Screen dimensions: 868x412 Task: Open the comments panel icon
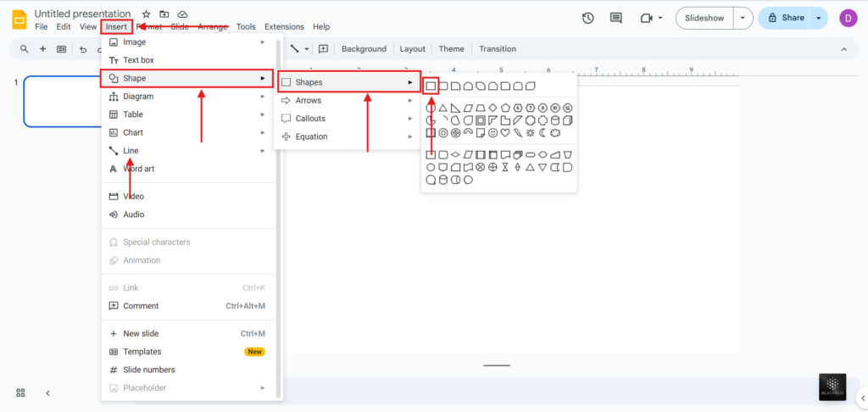(616, 18)
